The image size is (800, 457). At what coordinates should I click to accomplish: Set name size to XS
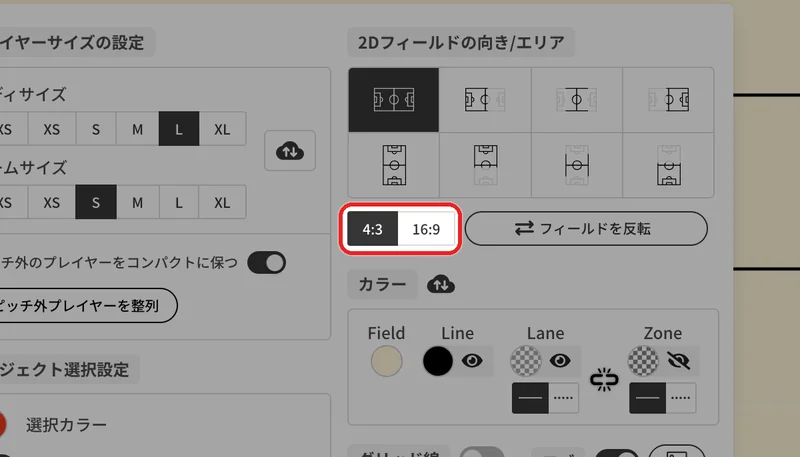coord(52,202)
